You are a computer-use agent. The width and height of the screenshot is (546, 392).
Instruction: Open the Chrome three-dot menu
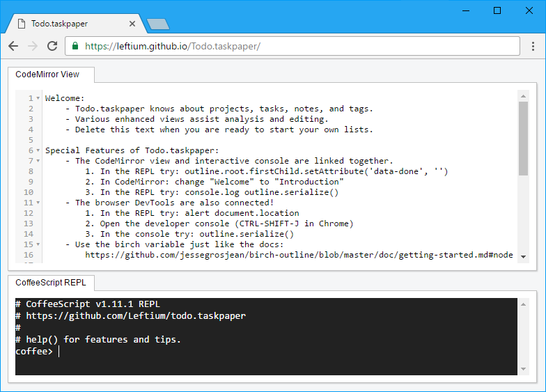533,46
